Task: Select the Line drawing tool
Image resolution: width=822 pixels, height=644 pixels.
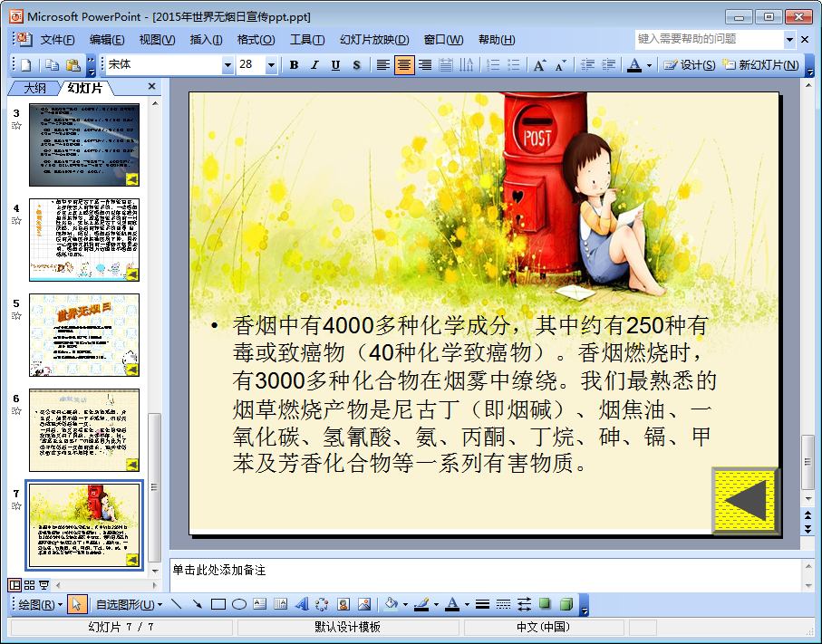Action: 177,605
